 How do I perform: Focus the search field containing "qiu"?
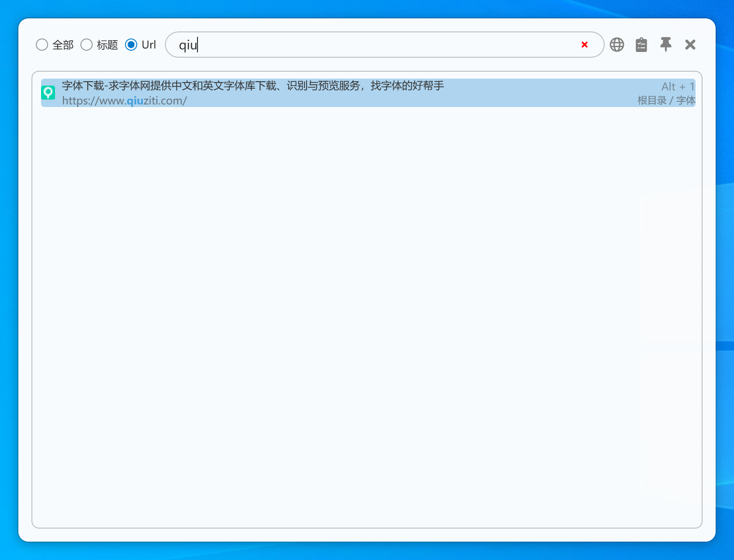click(371, 45)
